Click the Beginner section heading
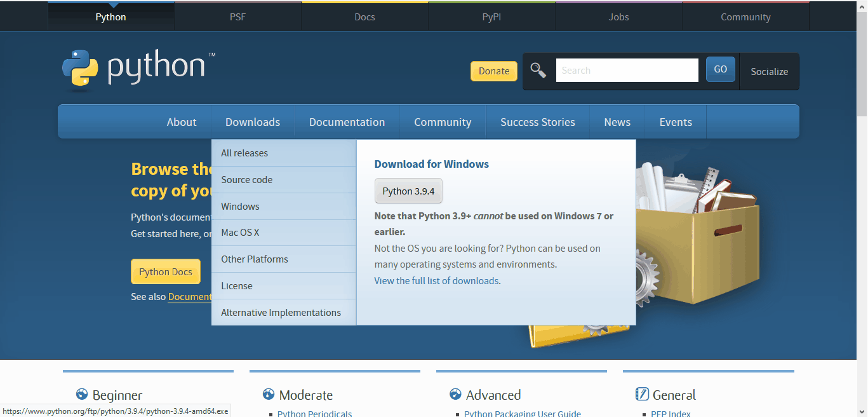This screenshot has height=417, width=868. click(x=117, y=395)
